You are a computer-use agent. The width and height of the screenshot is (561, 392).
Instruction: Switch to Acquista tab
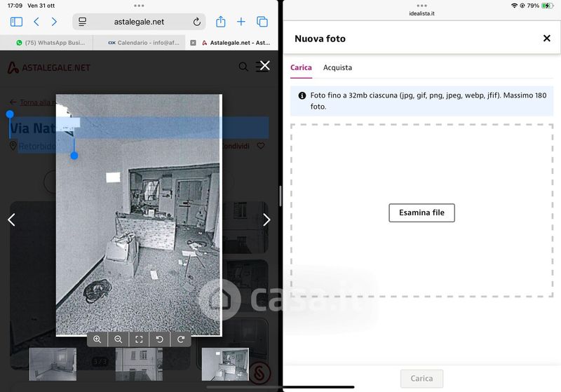(x=337, y=68)
